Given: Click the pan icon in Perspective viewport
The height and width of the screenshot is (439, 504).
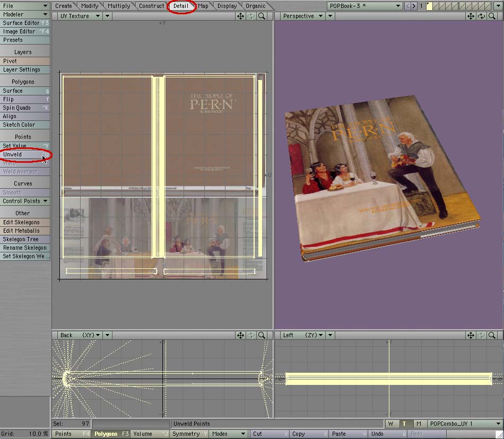Looking at the screenshot, I should [471, 16].
